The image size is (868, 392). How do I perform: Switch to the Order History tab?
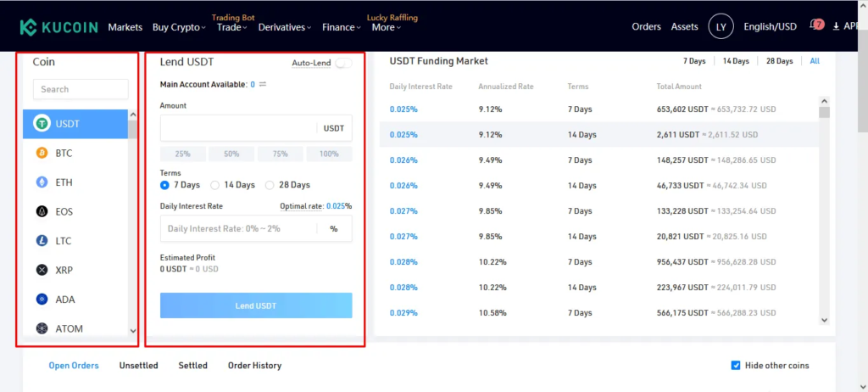(x=254, y=366)
